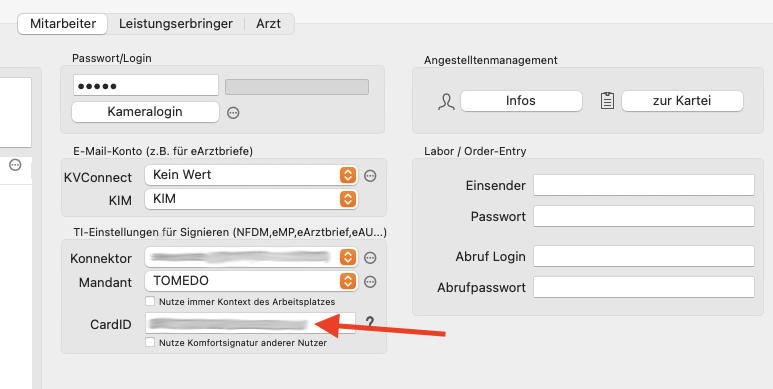773x389 pixels.
Task: Switch to the Leistungserbringer tab
Action: pyautogui.click(x=176, y=24)
